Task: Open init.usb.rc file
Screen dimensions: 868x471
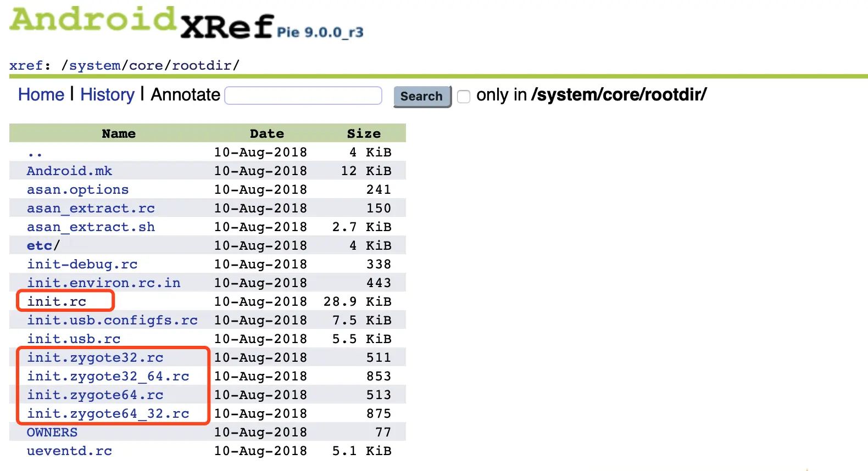Action: [x=74, y=339]
